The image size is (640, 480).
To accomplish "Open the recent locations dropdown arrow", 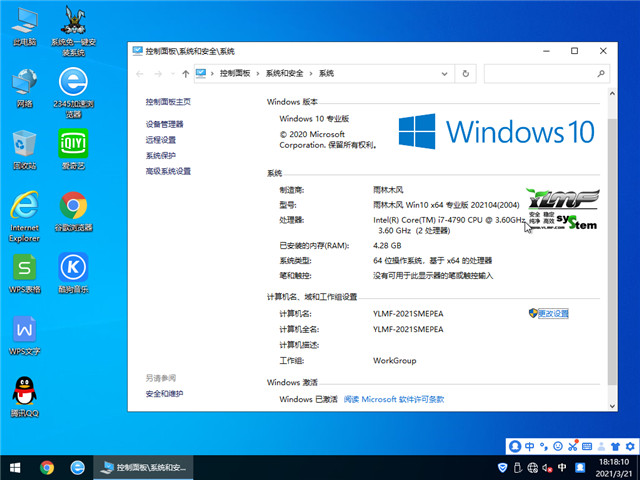I will point(173,74).
